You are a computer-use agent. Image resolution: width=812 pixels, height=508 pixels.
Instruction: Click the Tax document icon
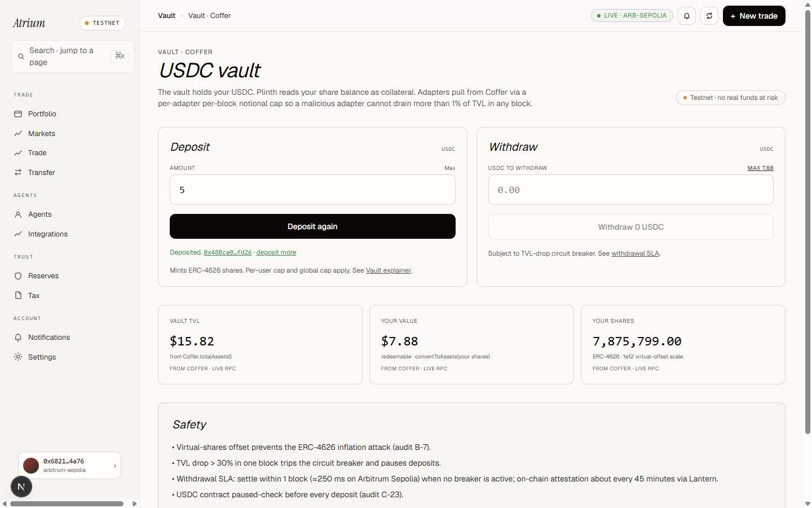click(18, 296)
